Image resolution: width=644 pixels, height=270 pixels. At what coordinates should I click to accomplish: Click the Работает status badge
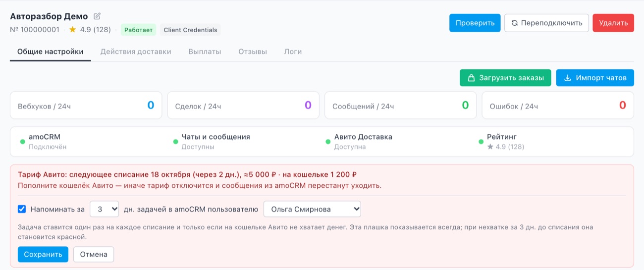click(139, 30)
